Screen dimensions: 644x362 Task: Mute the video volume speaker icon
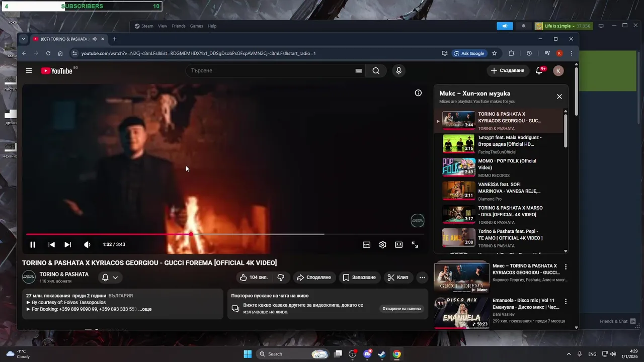tap(87, 244)
